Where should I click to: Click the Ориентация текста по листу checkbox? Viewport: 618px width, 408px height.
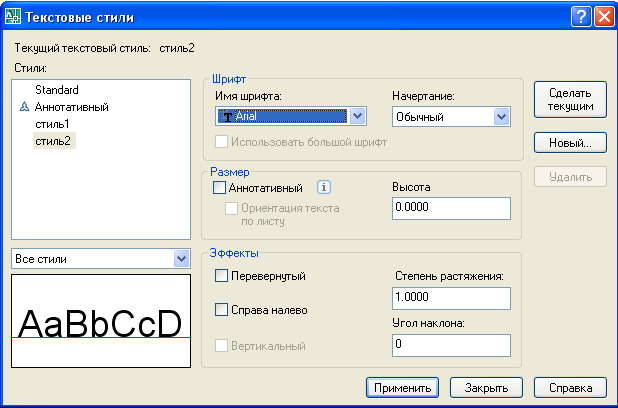[x=231, y=208]
